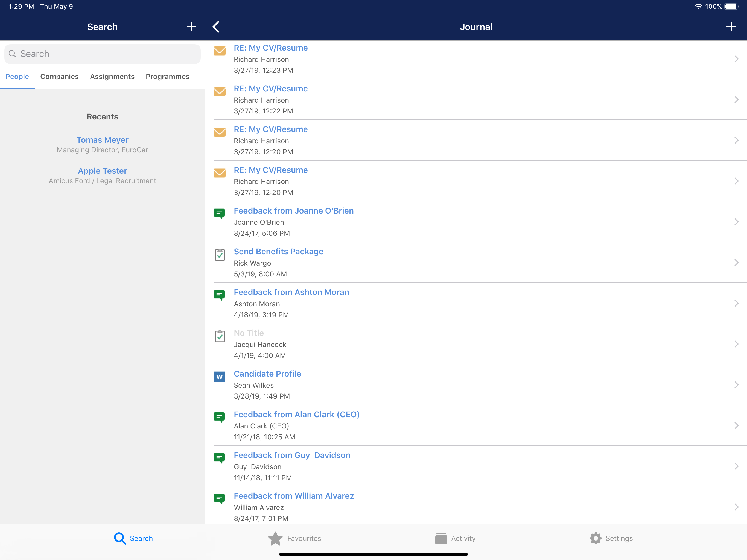Tap the iPad home indicator bar
The height and width of the screenshot is (560, 747).
pos(373,554)
